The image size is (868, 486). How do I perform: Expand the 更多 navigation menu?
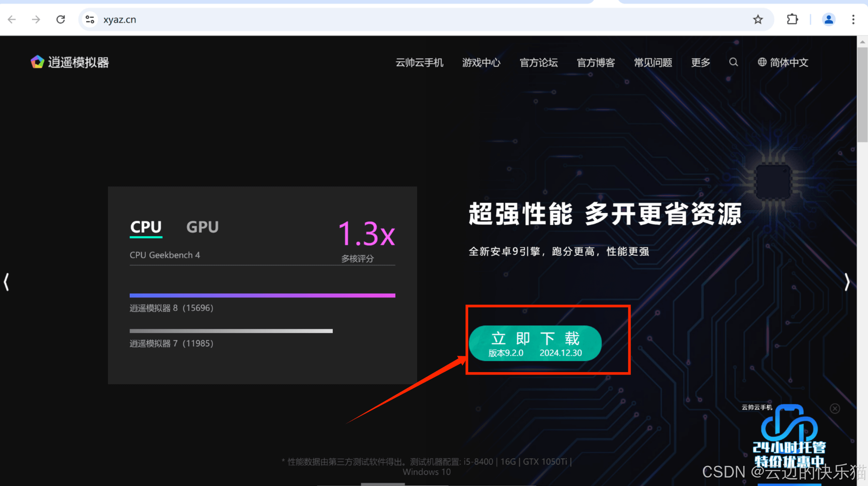click(700, 62)
